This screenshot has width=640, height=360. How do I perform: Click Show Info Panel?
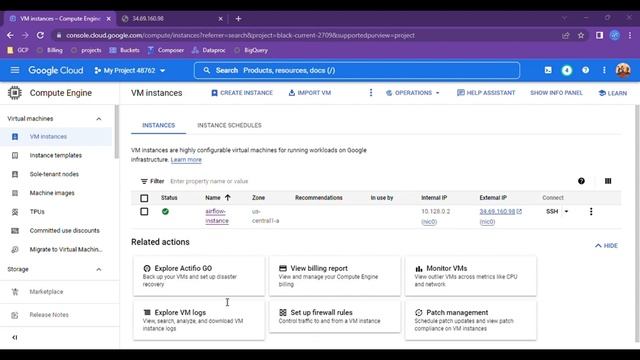tap(556, 93)
